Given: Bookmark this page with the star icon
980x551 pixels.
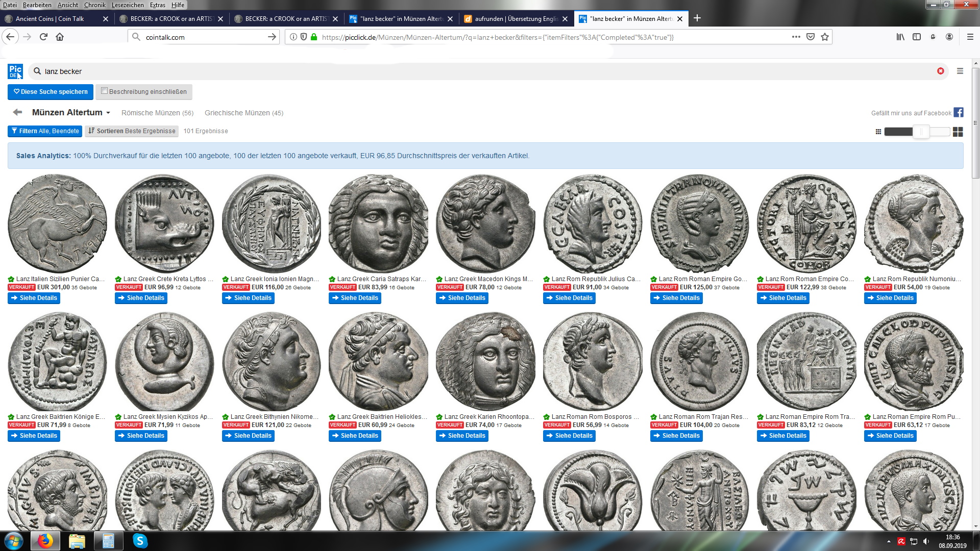Looking at the screenshot, I should 824,37.
